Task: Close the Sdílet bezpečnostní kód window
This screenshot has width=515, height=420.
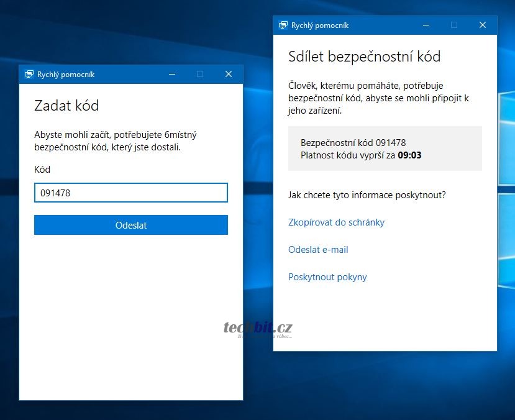Action: point(483,25)
